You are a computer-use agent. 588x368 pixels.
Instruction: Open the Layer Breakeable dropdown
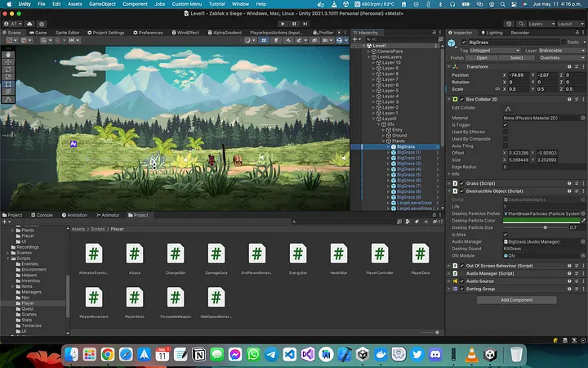coord(561,51)
